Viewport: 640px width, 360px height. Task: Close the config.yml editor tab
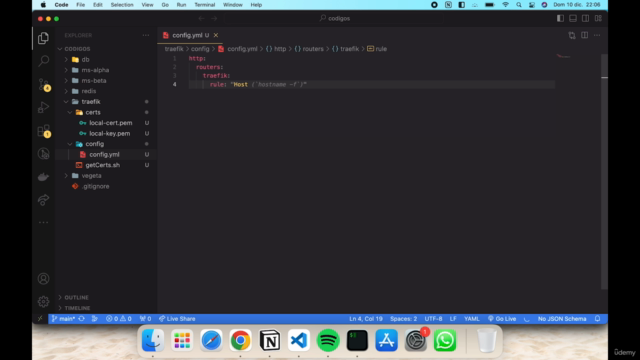click(216, 36)
